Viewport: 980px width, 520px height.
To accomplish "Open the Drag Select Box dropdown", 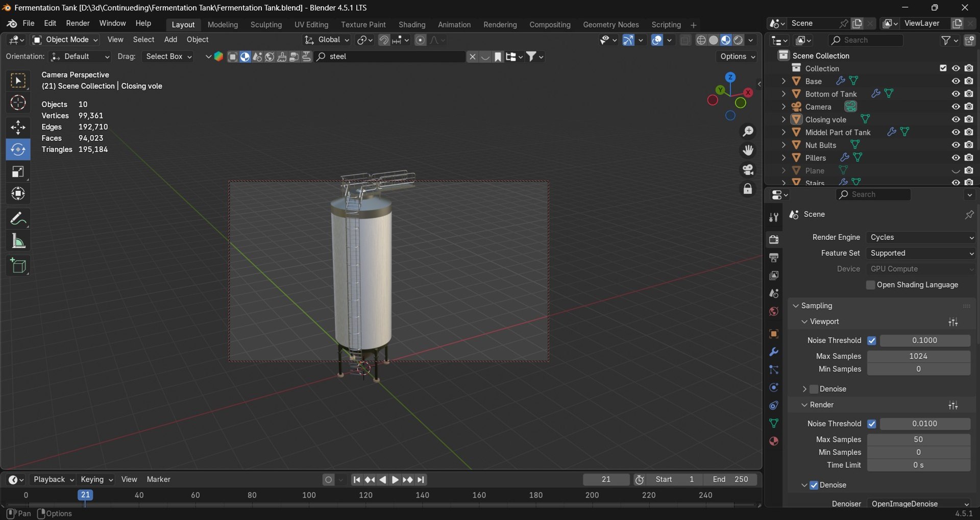I will click(168, 57).
